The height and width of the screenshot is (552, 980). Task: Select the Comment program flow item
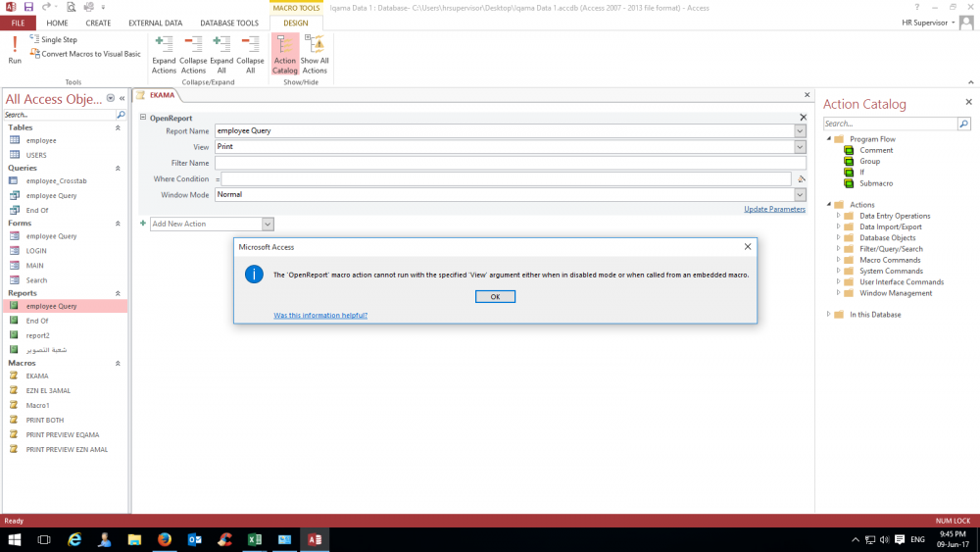tap(875, 150)
